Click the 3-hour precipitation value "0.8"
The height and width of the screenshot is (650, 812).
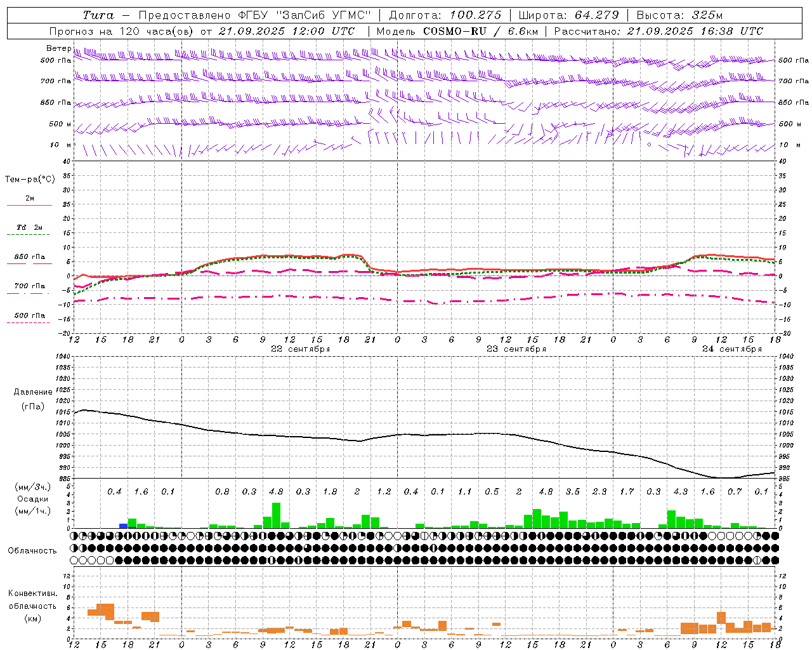(222, 491)
